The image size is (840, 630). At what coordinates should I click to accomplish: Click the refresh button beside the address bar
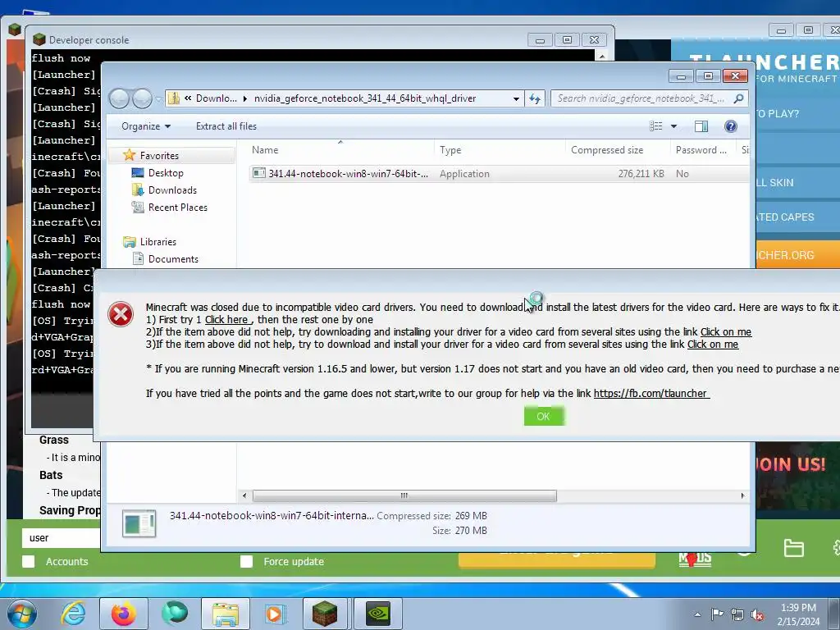tap(535, 98)
